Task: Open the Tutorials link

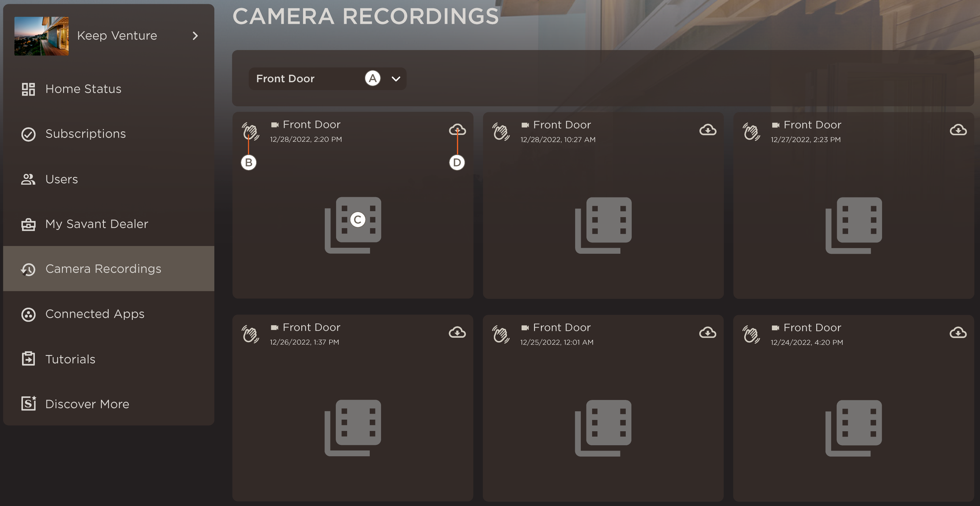Action: [70, 359]
